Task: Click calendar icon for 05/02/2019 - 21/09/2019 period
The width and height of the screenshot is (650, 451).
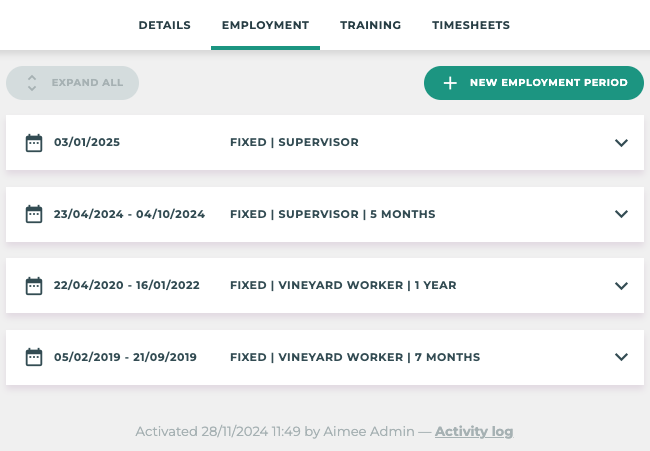Action: click(x=34, y=357)
